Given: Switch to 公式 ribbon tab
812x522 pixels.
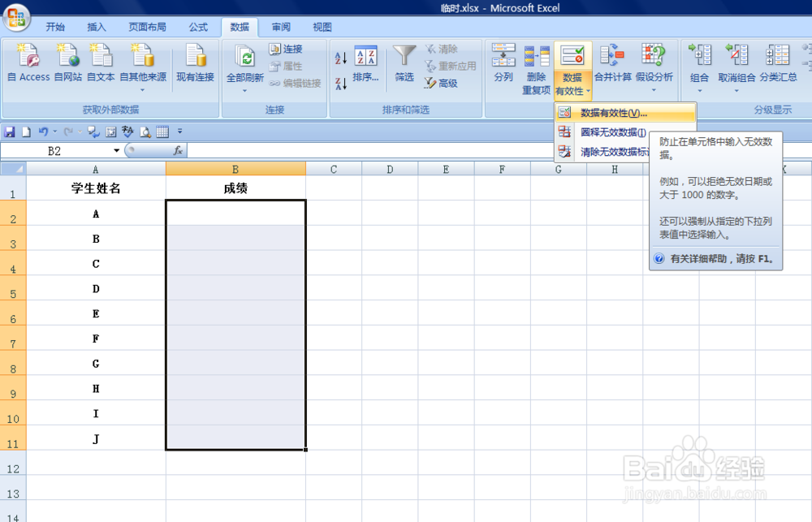Looking at the screenshot, I should coord(198,27).
